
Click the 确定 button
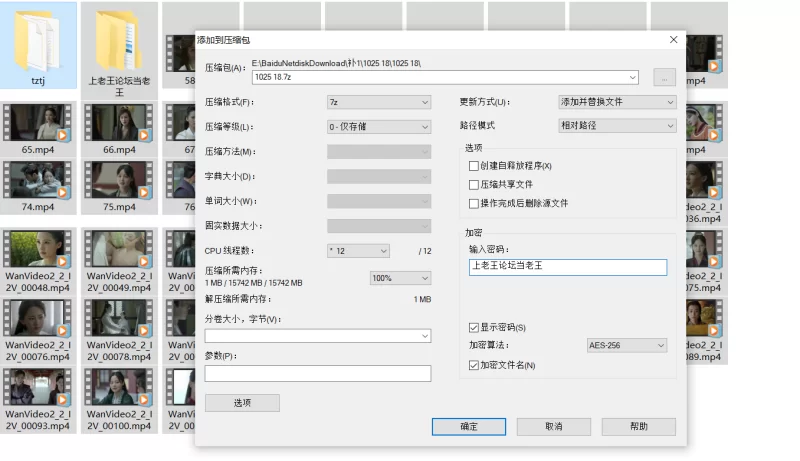(x=469, y=426)
